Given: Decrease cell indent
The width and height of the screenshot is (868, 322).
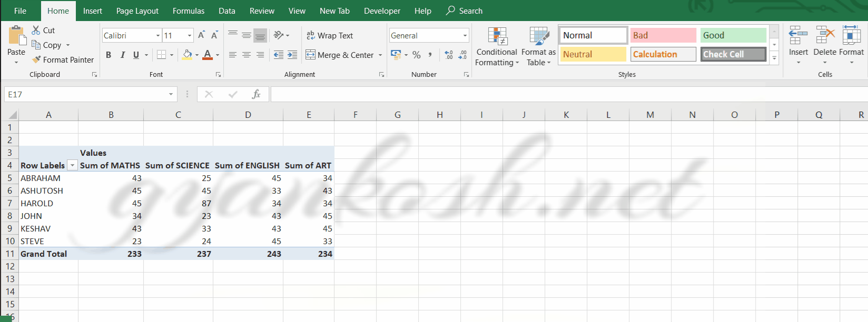Looking at the screenshot, I should (279, 55).
